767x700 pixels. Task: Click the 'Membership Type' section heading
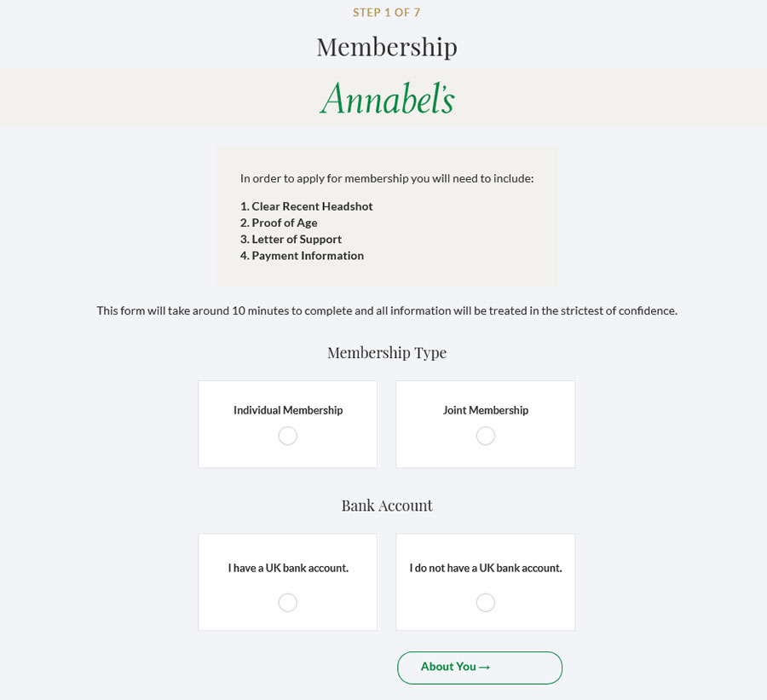pos(387,353)
